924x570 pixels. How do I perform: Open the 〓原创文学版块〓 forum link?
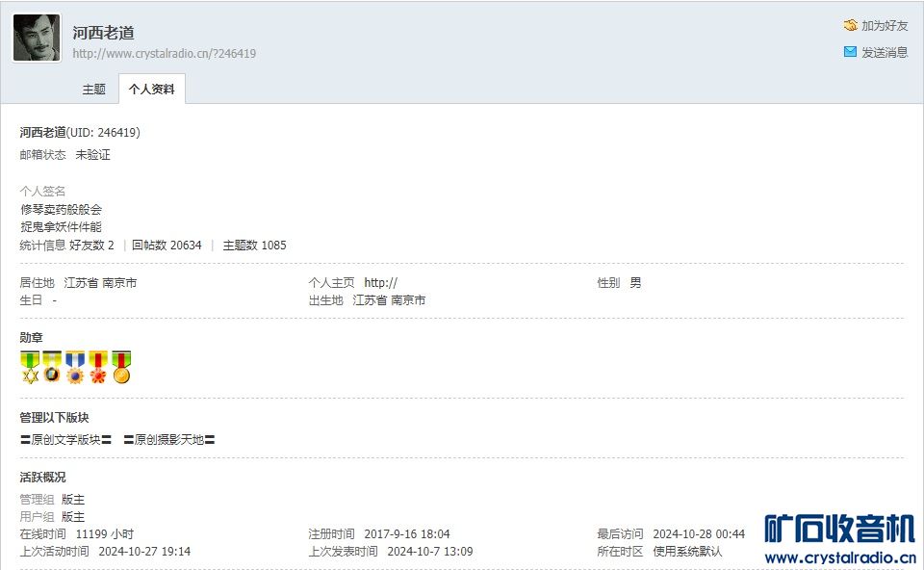tap(65, 440)
